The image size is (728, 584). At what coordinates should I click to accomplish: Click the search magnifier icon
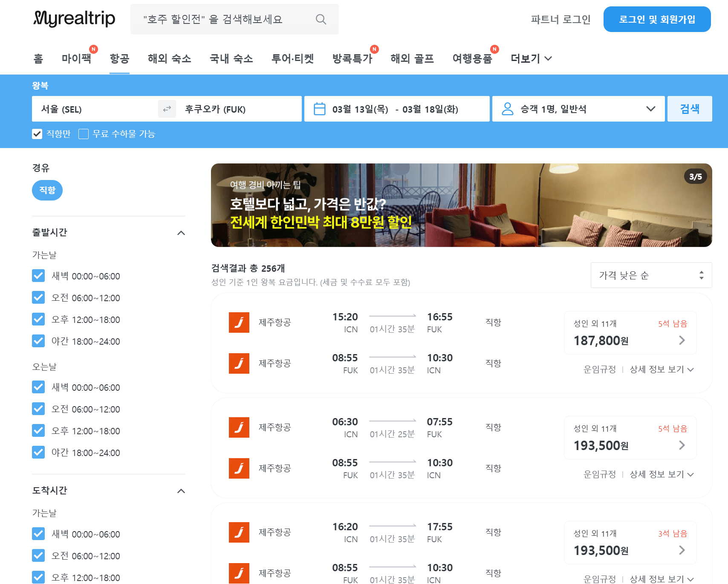click(321, 19)
